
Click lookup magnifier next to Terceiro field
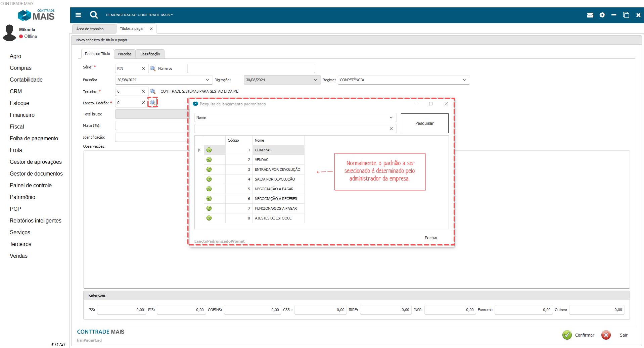[x=153, y=91]
